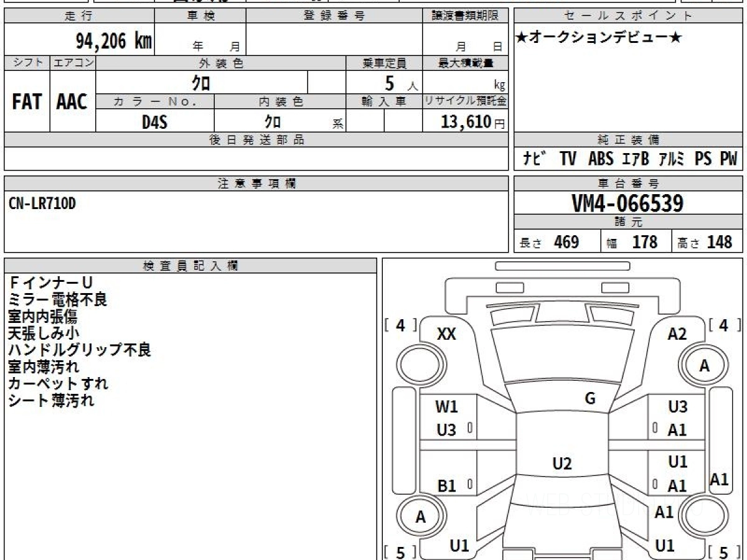Click the 最大積載量 header cell

[466, 63]
